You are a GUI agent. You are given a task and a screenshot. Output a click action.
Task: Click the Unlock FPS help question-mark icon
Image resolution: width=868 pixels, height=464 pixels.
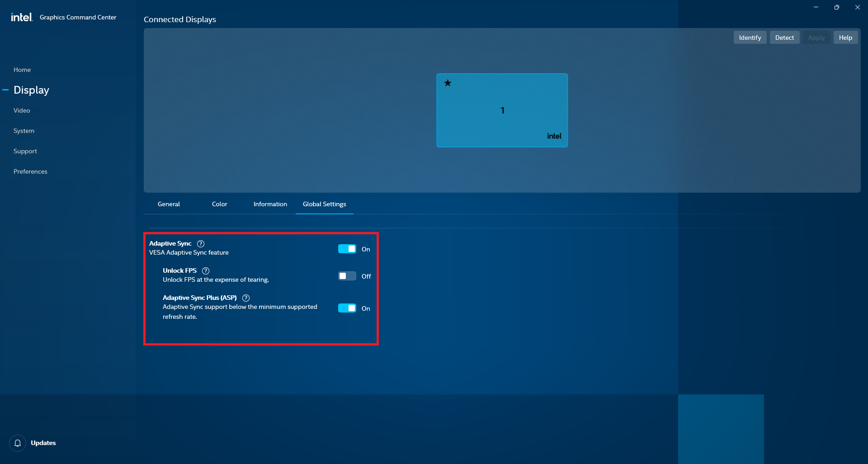[206, 271]
